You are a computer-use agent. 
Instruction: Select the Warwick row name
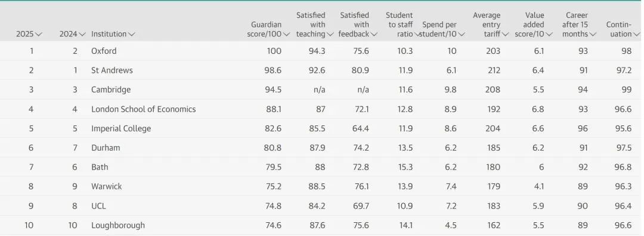click(x=106, y=186)
